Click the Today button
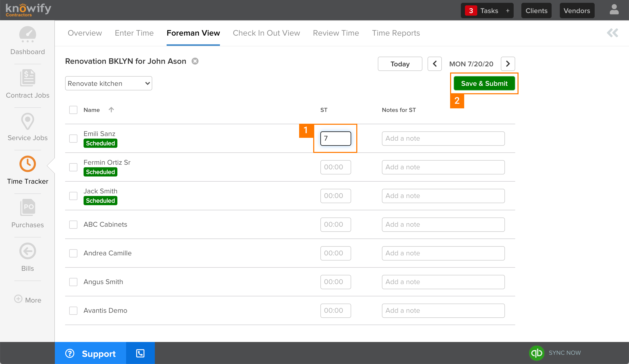This screenshot has height=364, width=629. (400, 64)
